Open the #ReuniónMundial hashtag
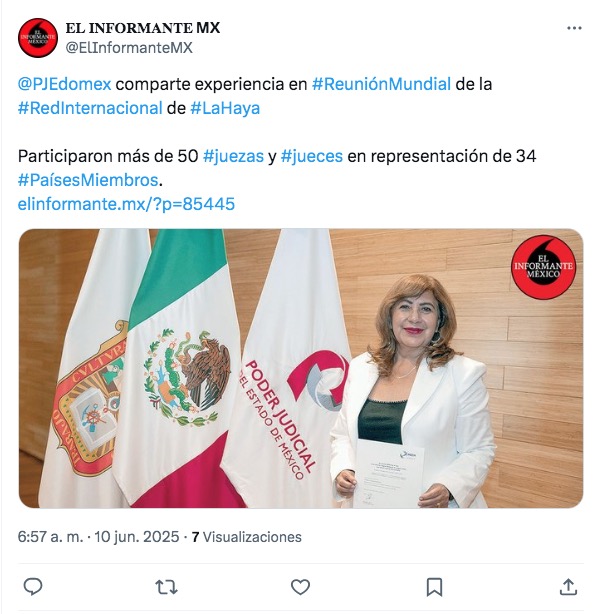Screen dimensions: 600x614 click(x=381, y=84)
